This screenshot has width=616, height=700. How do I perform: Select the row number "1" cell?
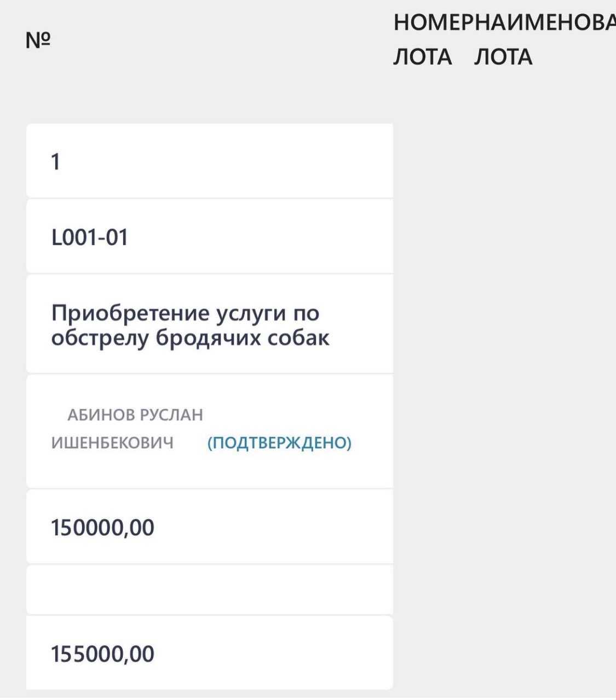click(x=55, y=162)
